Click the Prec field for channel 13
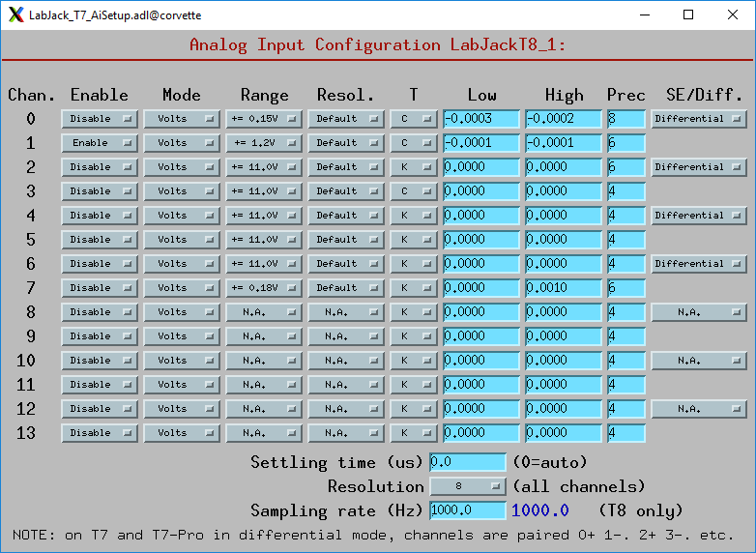Screen dimensions: 756x553 click(625, 433)
